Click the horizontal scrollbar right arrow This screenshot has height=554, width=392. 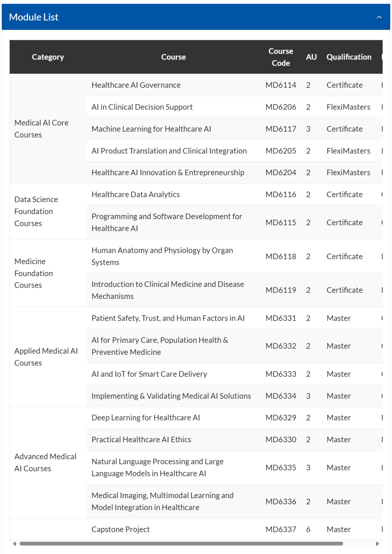377,543
